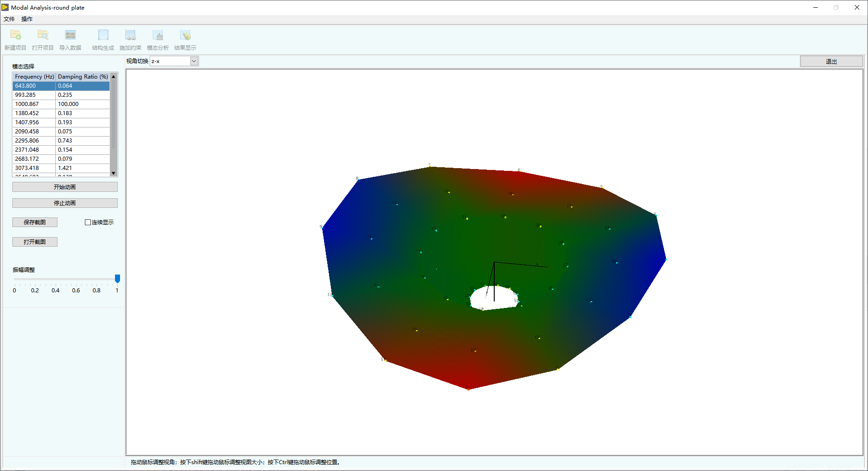Click the 停止动画 stop animation button
Viewport: 868px width, 471px height.
pos(65,203)
